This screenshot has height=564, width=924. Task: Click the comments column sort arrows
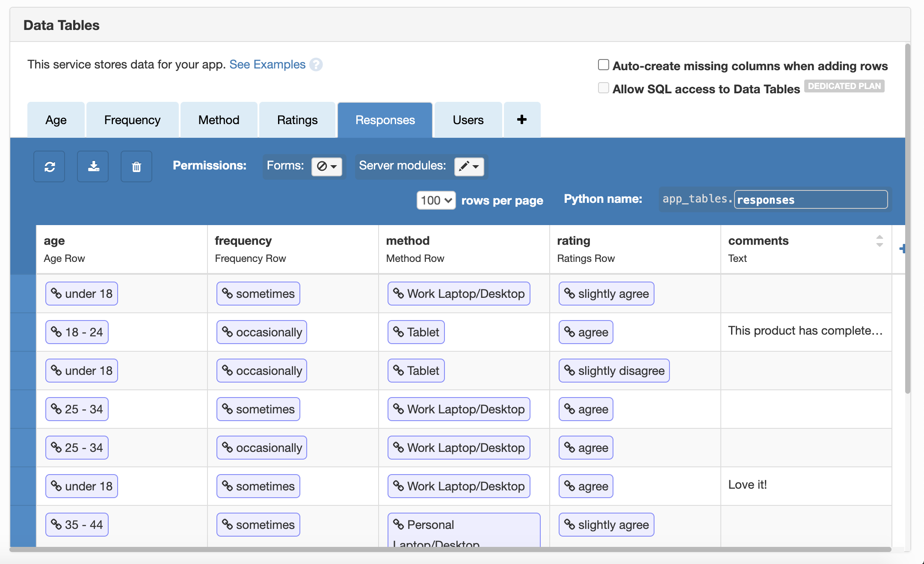[880, 241]
